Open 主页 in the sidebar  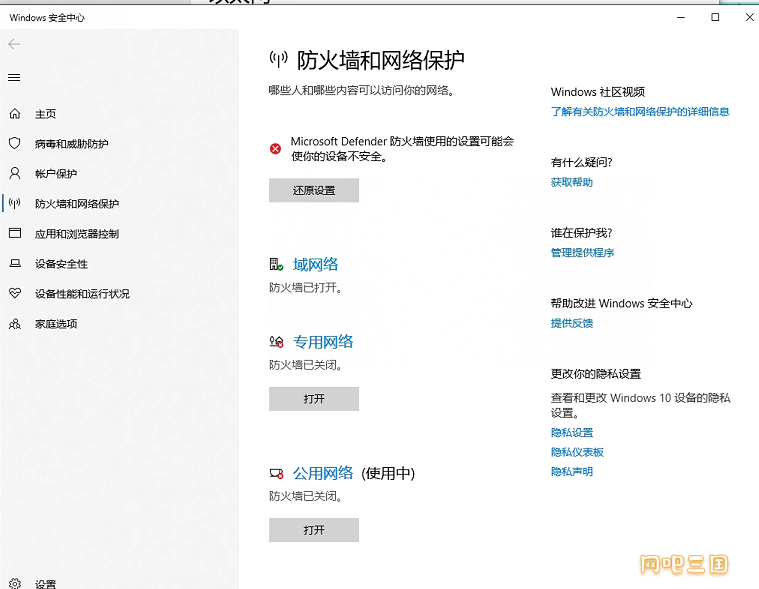pos(46,114)
